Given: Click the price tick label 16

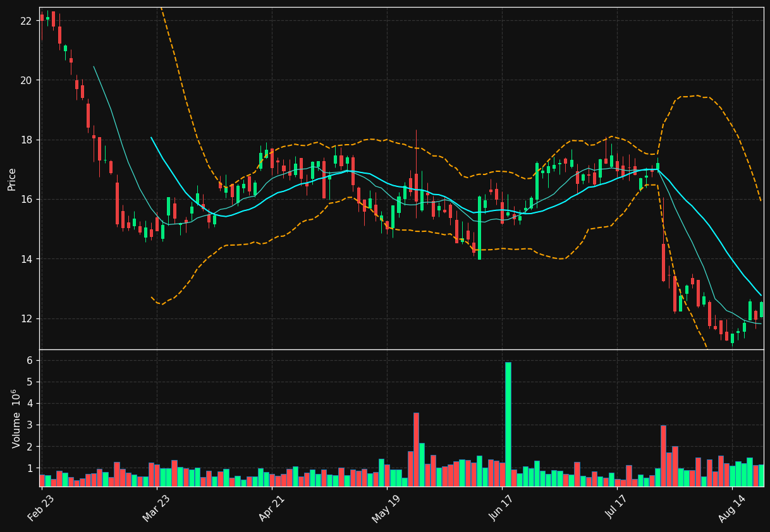Looking at the screenshot, I should (26, 199).
